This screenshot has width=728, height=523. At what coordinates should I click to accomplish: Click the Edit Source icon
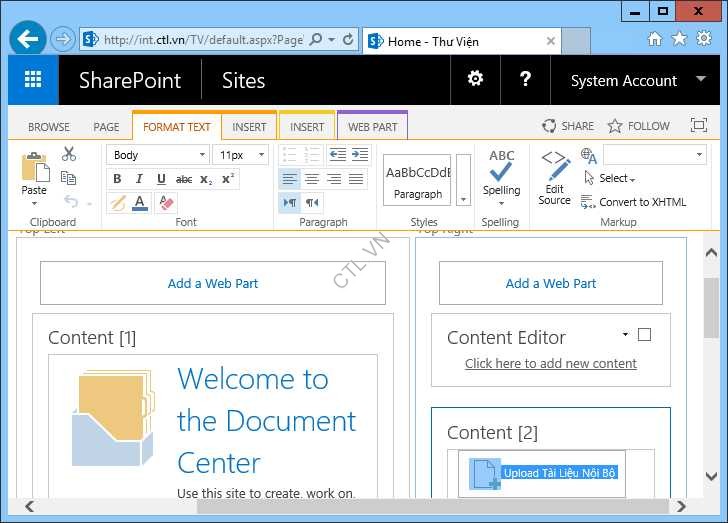click(555, 178)
